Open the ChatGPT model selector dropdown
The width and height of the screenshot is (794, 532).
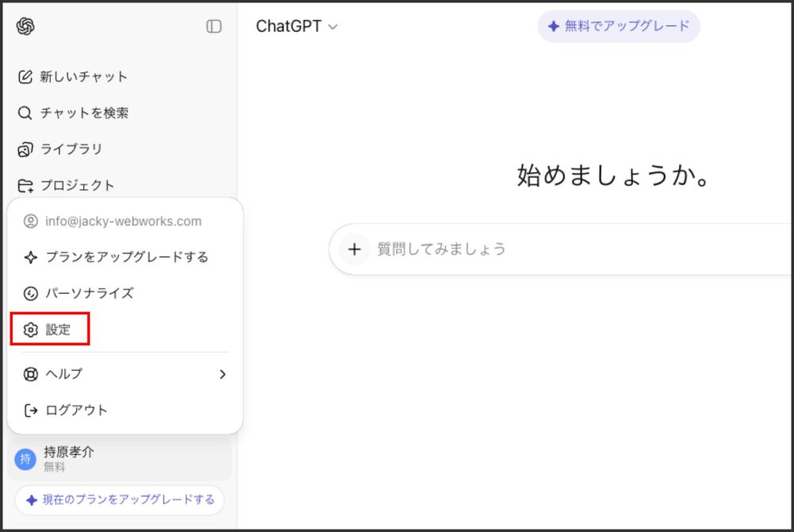pyautogui.click(x=296, y=26)
